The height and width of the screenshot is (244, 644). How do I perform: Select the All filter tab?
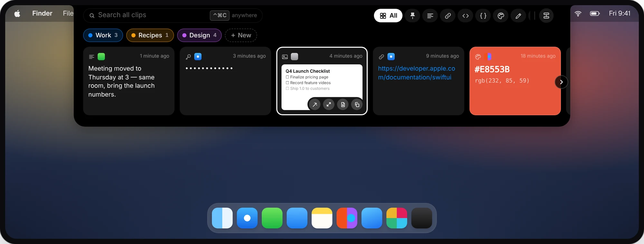click(x=388, y=15)
